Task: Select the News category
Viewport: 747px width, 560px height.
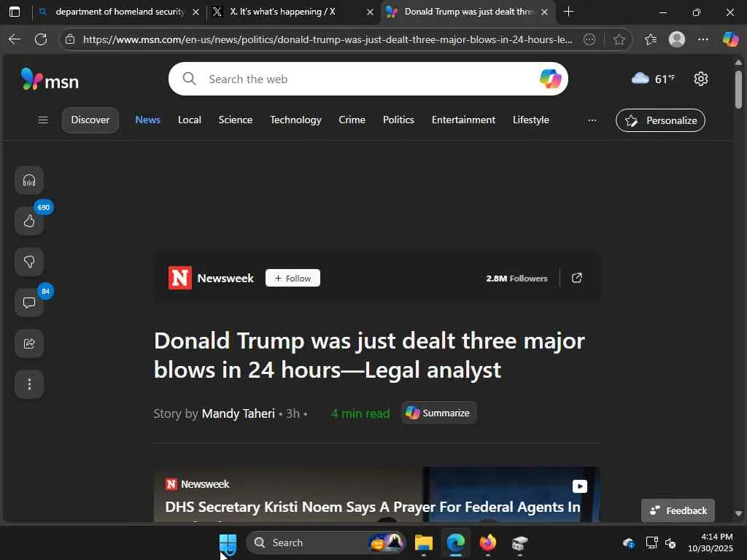Action: pyautogui.click(x=147, y=120)
